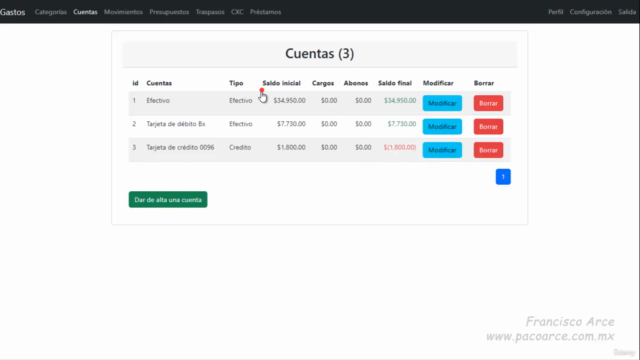Modify the Tarjeta de crédito 0096 account
Screen dimensions: 640x360
tap(442, 150)
